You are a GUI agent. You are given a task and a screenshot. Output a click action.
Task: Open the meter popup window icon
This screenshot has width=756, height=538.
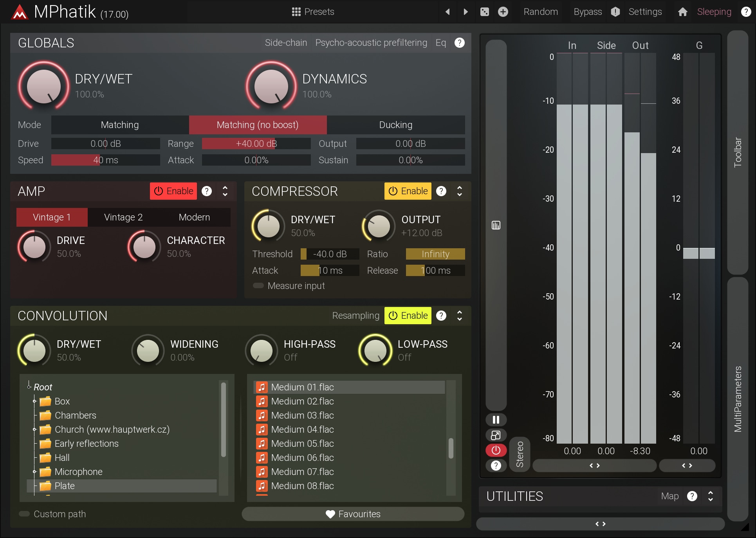tap(496, 435)
